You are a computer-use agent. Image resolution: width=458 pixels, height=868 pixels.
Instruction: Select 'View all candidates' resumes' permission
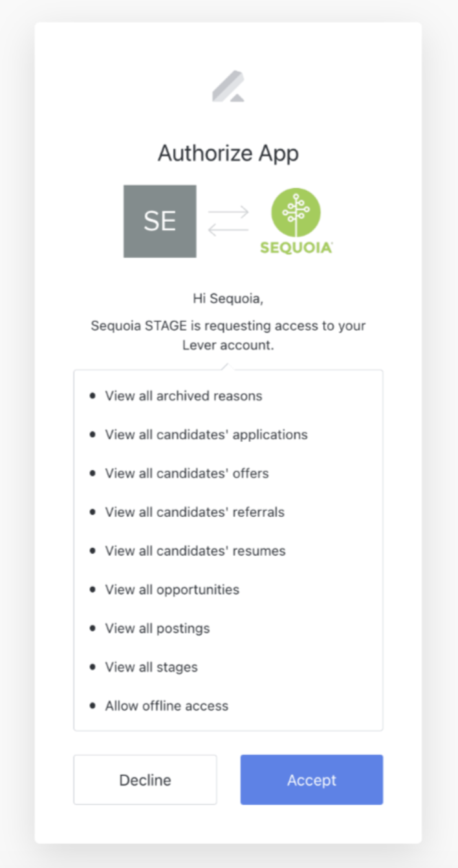pyautogui.click(x=195, y=550)
